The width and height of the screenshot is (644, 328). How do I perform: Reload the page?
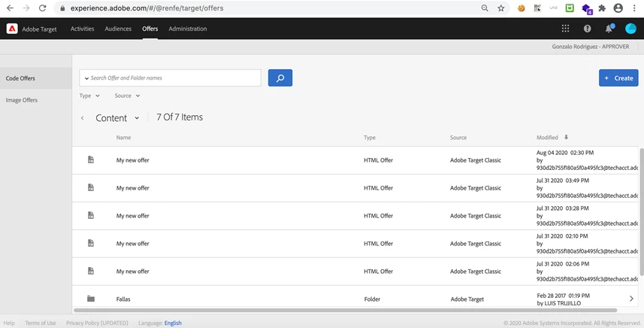[42, 8]
